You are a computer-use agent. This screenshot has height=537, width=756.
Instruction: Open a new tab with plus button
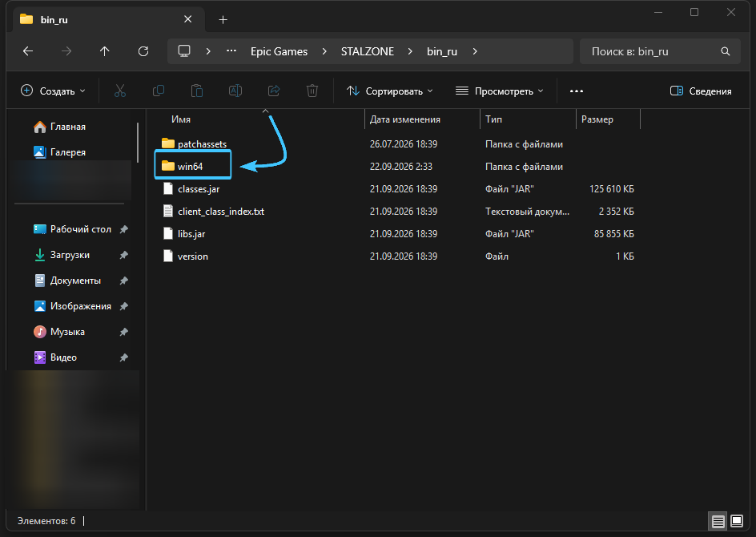[223, 20]
